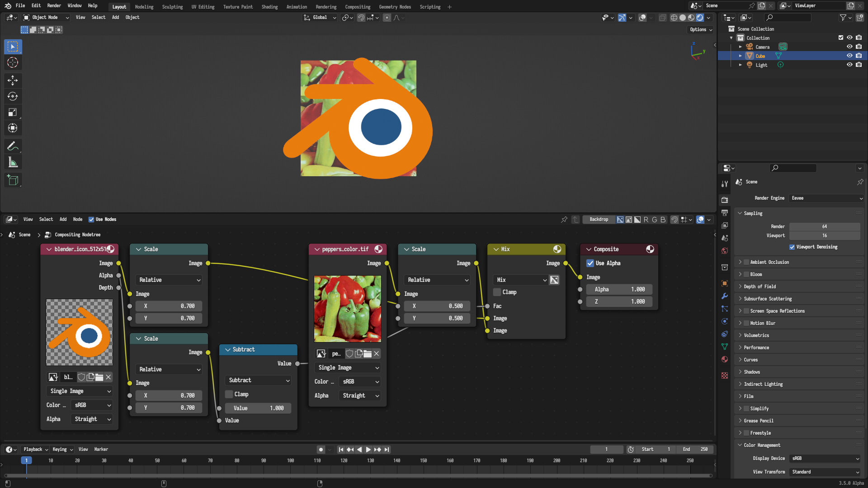This screenshot has height=488, width=868.
Task: Open the Render menu
Action: 54,6
